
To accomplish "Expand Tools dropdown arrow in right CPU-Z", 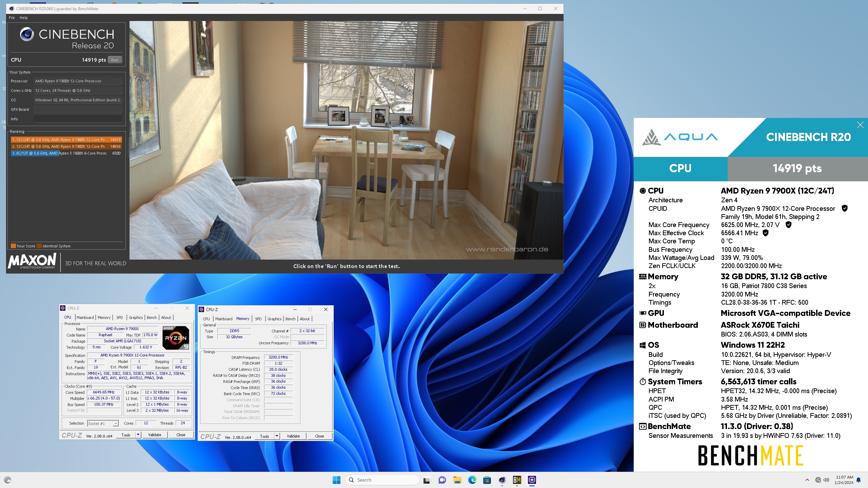I will [x=277, y=436].
